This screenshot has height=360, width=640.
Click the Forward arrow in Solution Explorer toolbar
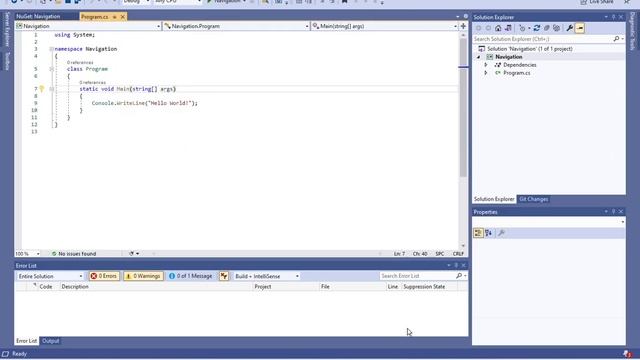coord(488,28)
